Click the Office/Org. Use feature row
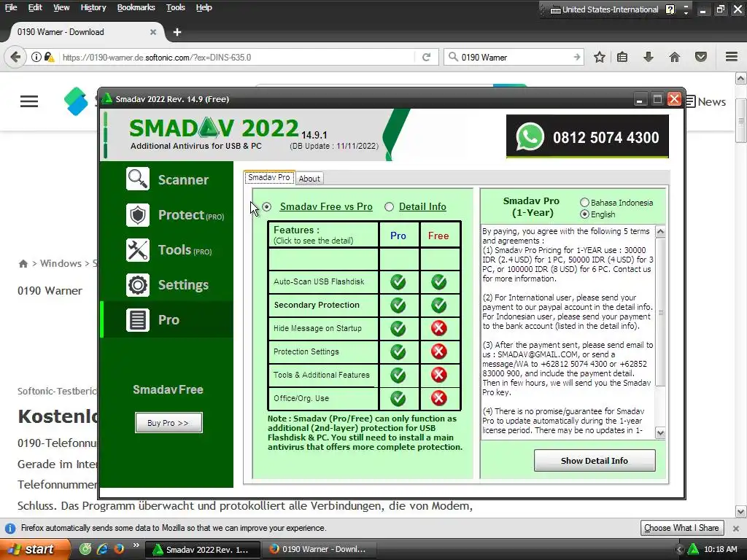This screenshot has height=560, width=747. pos(323,399)
